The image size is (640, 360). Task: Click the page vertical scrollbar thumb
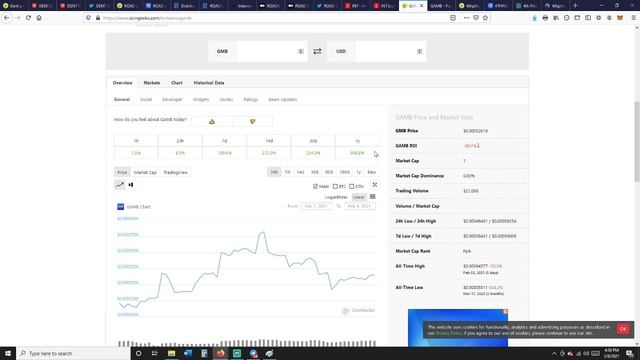pos(637,141)
